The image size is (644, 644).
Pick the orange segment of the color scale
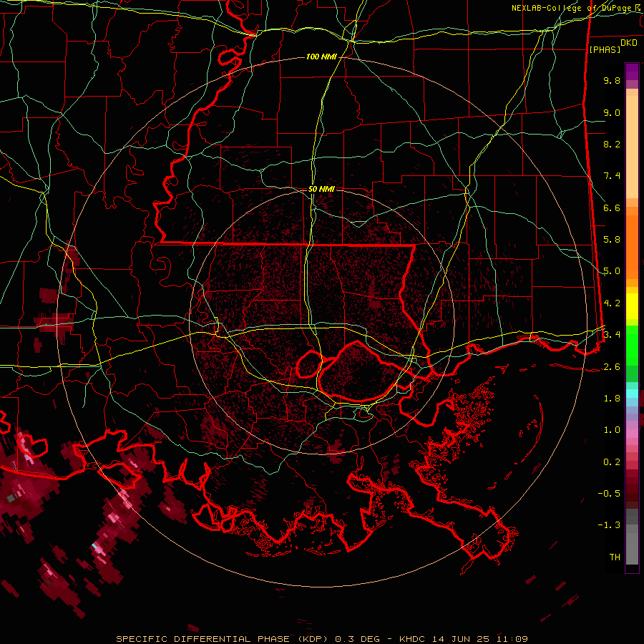pyautogui.click(x=632, y=246)
